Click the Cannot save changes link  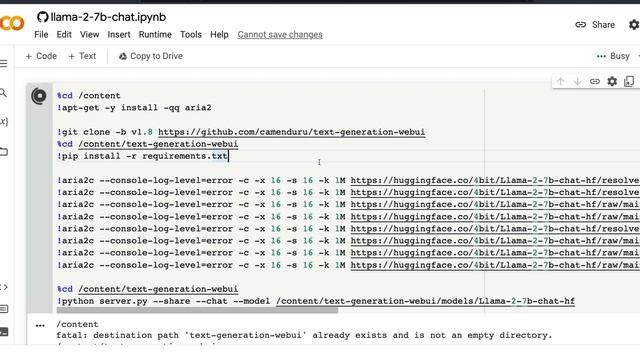[280, 35]
